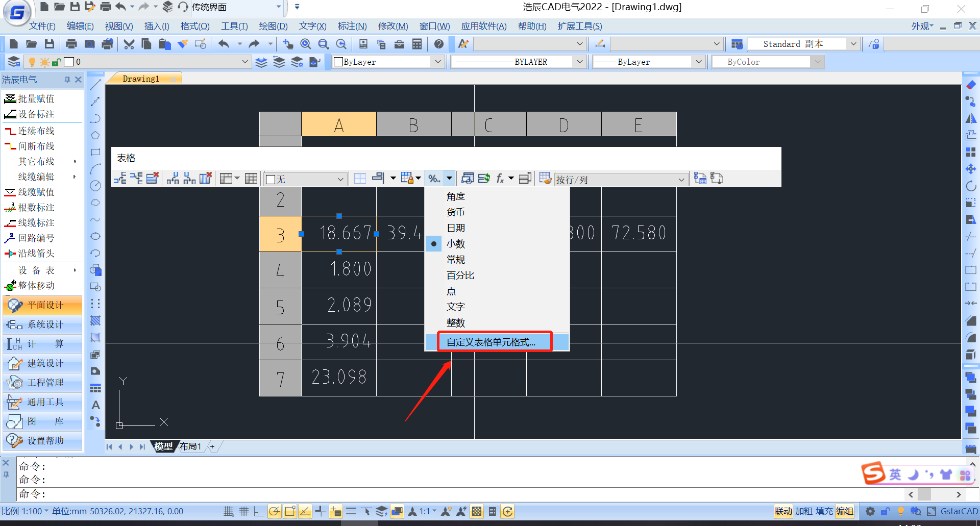Image resolution: width=980 pixels, height=526 pixels.
Task: Switch to the 布局1 layout tab
Action: pos(190,447)
